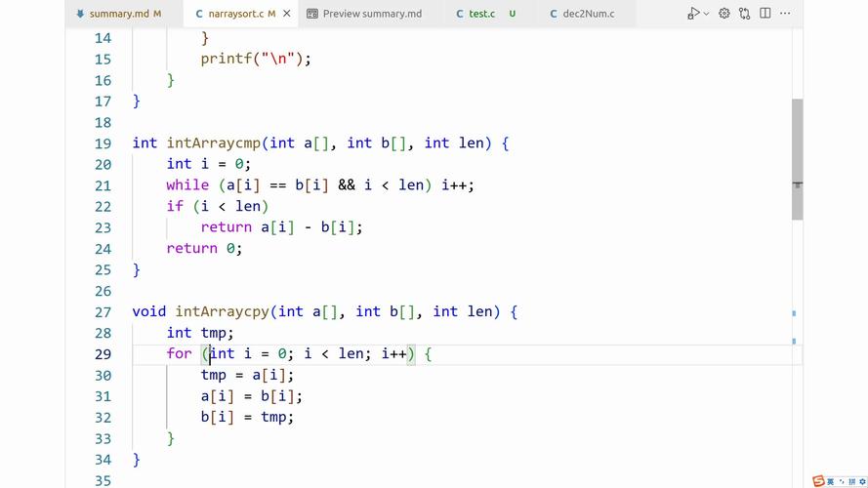This screenshot has height=488, width=868.
Task: Click the Sogou input method logo
Action: [x=818, y=481]
